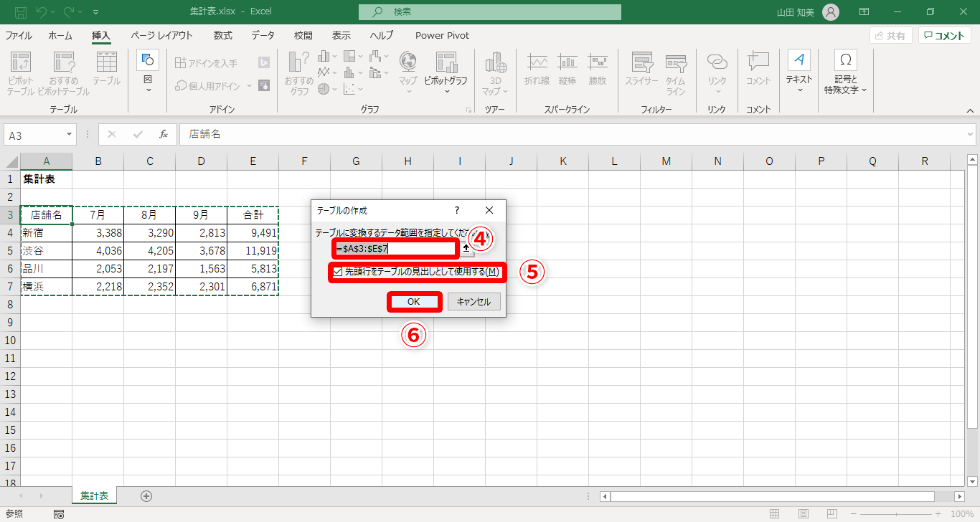Toggle the first-row-as-headers checkbox
Screen dimensions: 980x522
click(338, 272)
